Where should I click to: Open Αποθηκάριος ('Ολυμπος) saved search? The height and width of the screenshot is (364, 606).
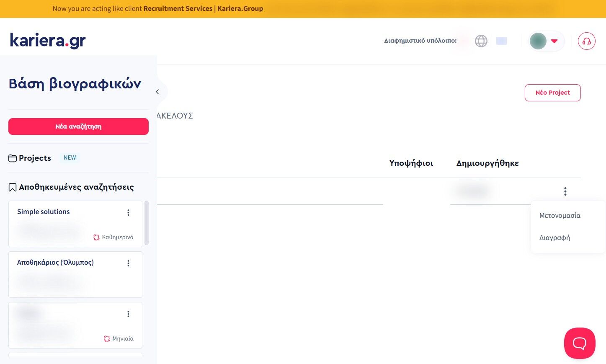point(55,262)
